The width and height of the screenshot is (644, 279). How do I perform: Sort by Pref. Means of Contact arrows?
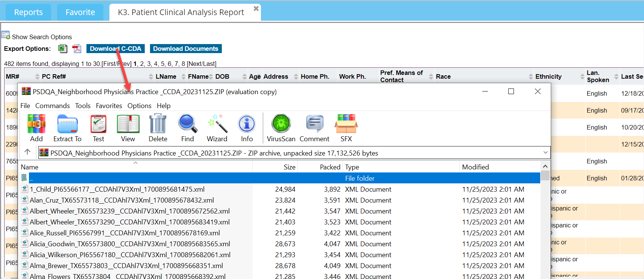(x=431, y=77)
